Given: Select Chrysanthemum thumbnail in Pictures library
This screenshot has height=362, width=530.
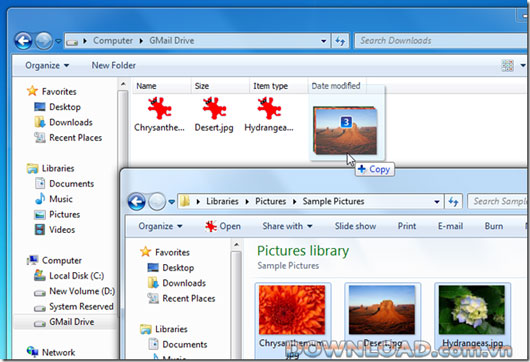Looking at the screenshot, I should tap(292, 310).
